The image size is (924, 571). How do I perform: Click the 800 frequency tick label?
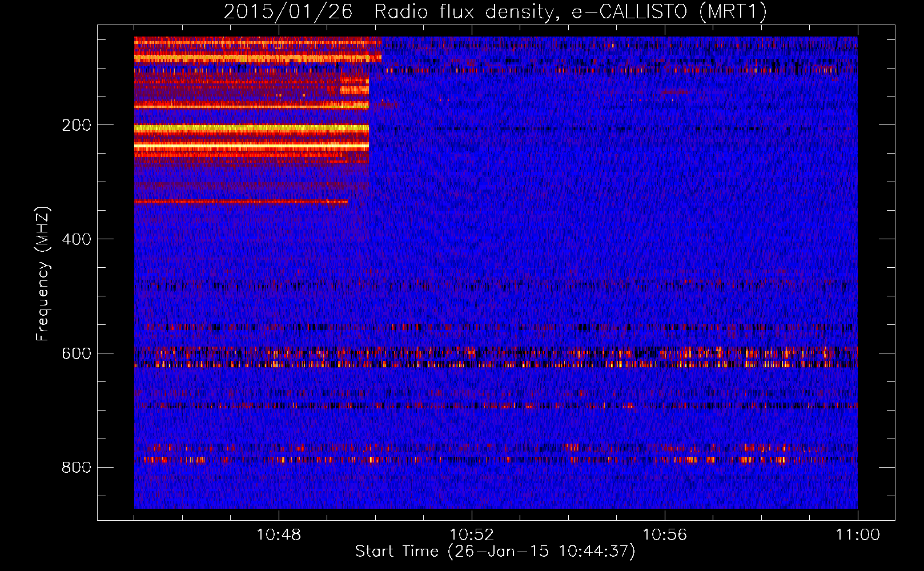pos(77,468)
